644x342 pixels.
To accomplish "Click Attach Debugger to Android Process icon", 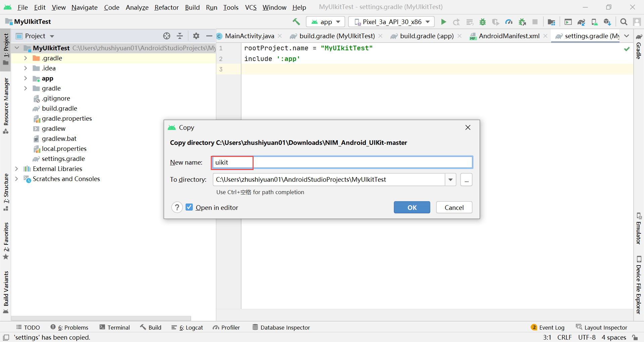I will 522,22.
